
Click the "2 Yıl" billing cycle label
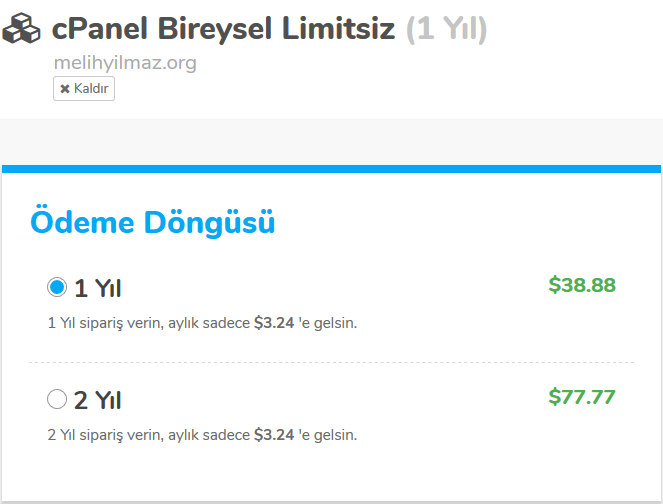98,401
